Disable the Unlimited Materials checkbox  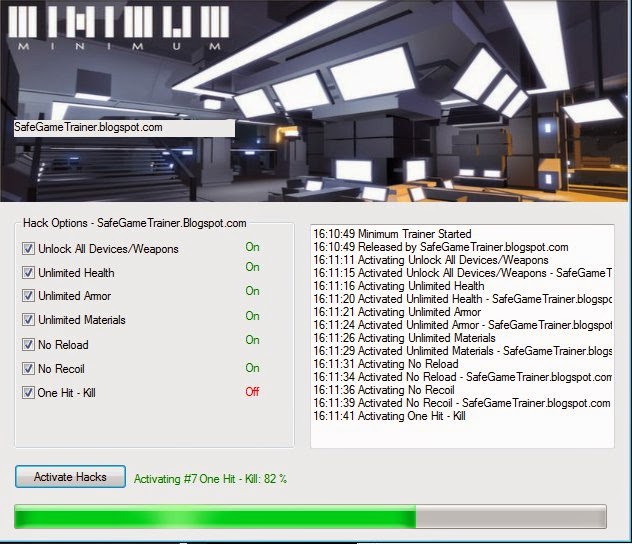[28, 320]
